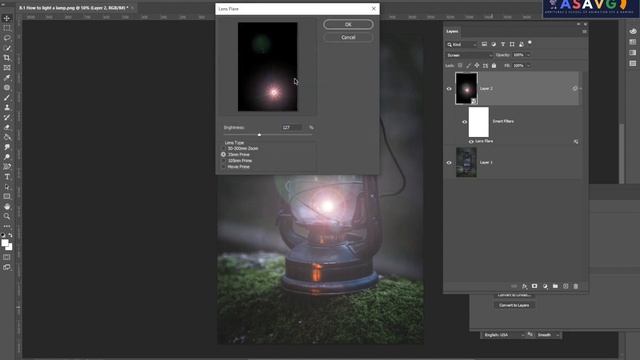Filter layers by shape layers icon
640x360 pixels.
(x=512, y=44)
